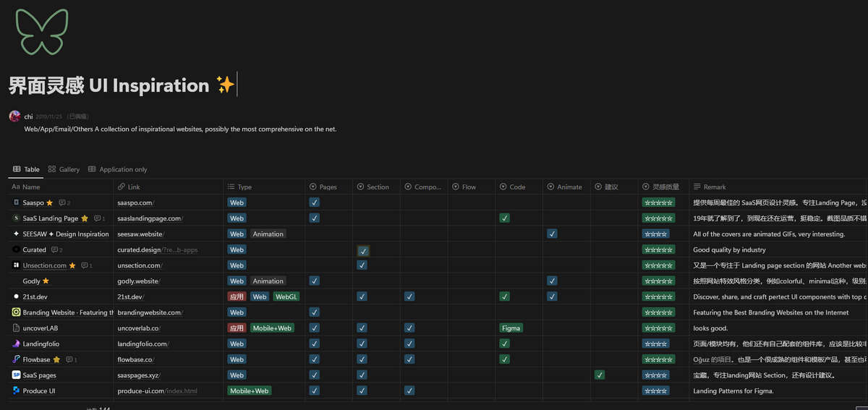
Task: Open comments bubble on Saaspo row
Action: pyautogui.click(x=64, y=202)
